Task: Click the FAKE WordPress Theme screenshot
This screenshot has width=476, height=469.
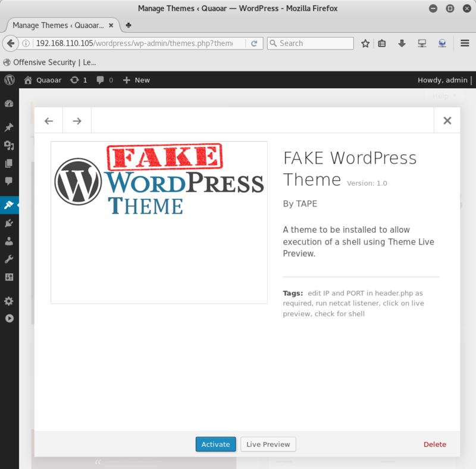Action: [159, 223]
